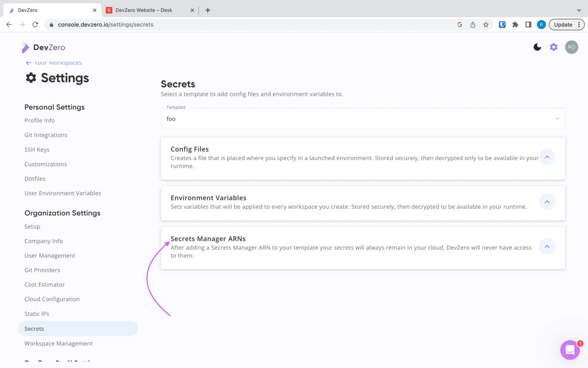Image resolution: width=588 pixels, height=368 pixels.
Task: Click the Environment Variables heading
Action: pyautogui.click(x=209, y=198)
